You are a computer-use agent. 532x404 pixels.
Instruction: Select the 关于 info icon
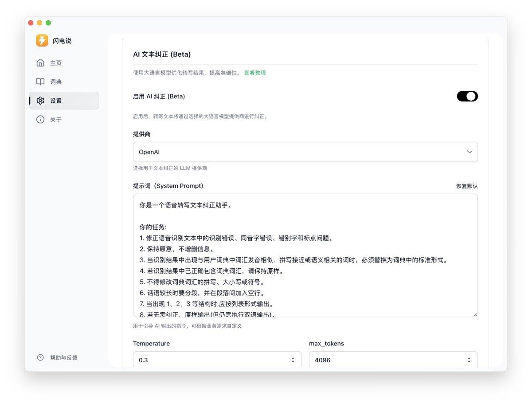pos(40,119)
